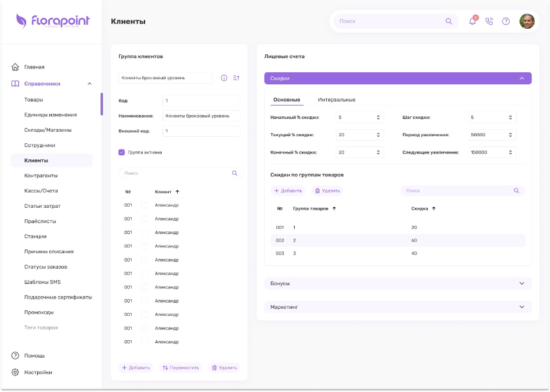Click the sort icon next to group selector

237,78
